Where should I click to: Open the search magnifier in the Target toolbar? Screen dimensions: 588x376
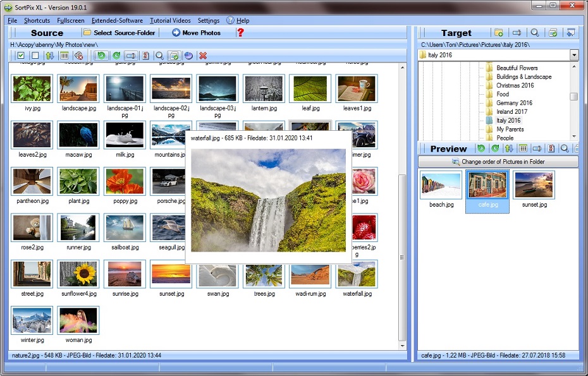click(x=535, y=32)
